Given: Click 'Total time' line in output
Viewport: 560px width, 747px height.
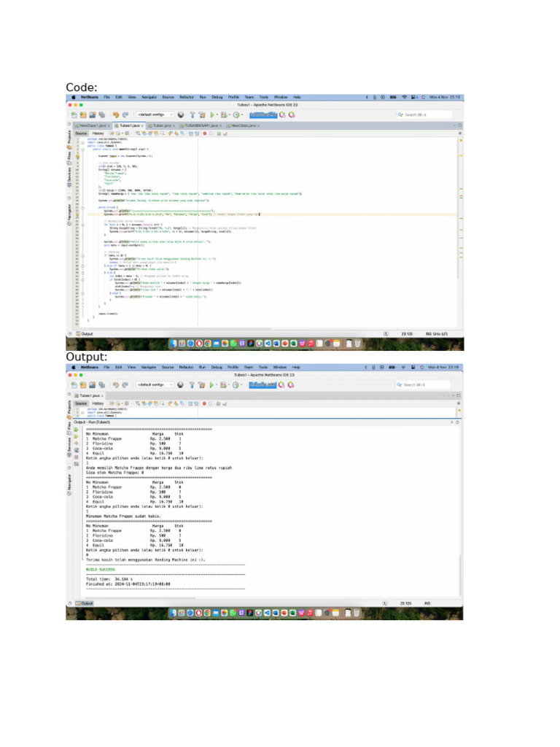Looking at the screenshot, I should [109, 579].
